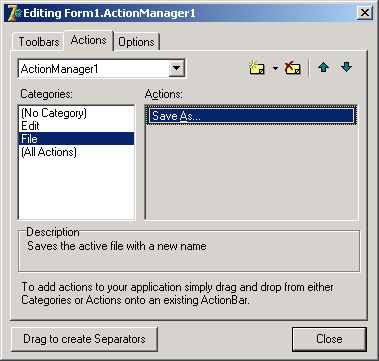This screenshot has width=379, height=361.
Task: Click the Close button at the bottom
Action: [329, 339]
